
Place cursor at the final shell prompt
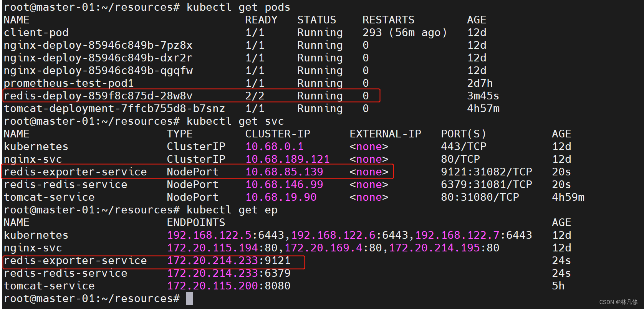click(189, 299)
